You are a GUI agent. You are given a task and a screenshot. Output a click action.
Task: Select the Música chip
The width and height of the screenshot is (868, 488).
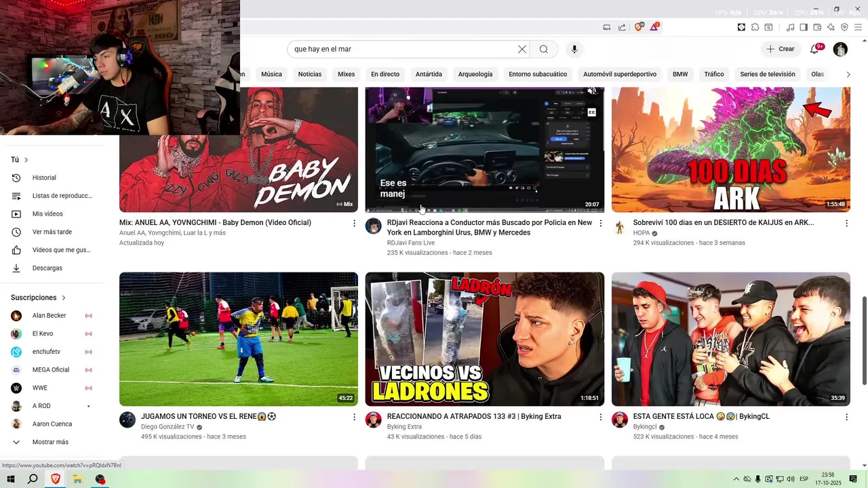tap(271, 75)
